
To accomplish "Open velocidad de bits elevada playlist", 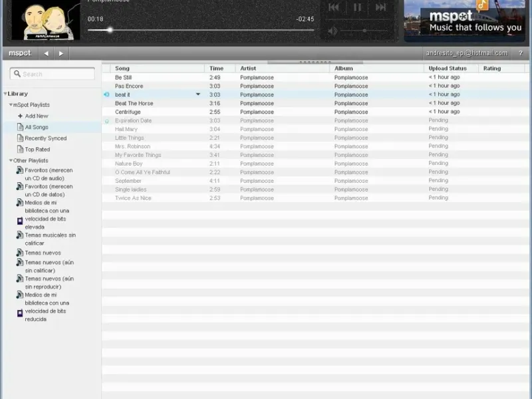I will pyautogui.click(x=45, y=223).
